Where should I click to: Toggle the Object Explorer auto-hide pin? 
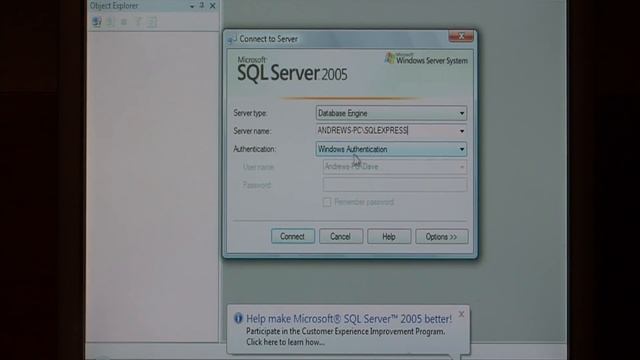(x=202, y=5)
